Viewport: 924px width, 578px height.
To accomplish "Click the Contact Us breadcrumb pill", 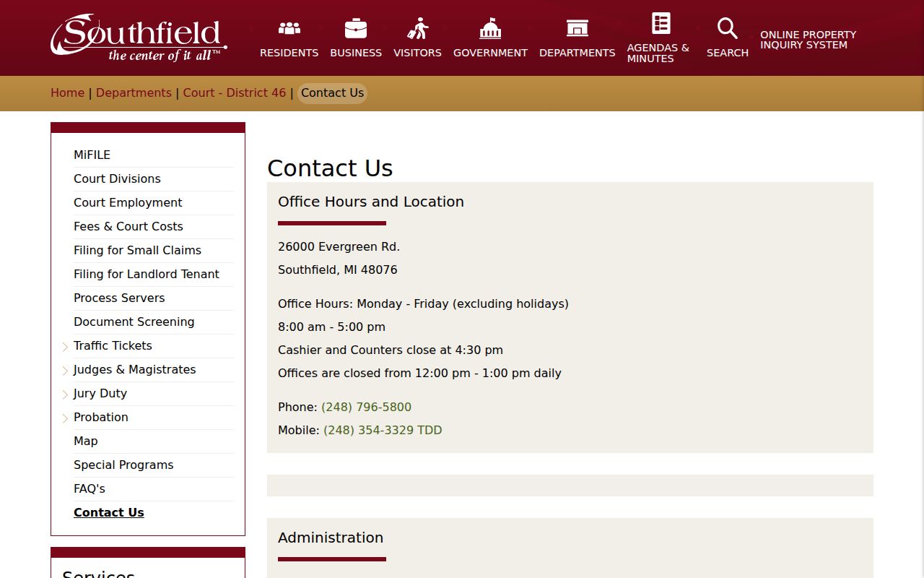I will 332,93.
